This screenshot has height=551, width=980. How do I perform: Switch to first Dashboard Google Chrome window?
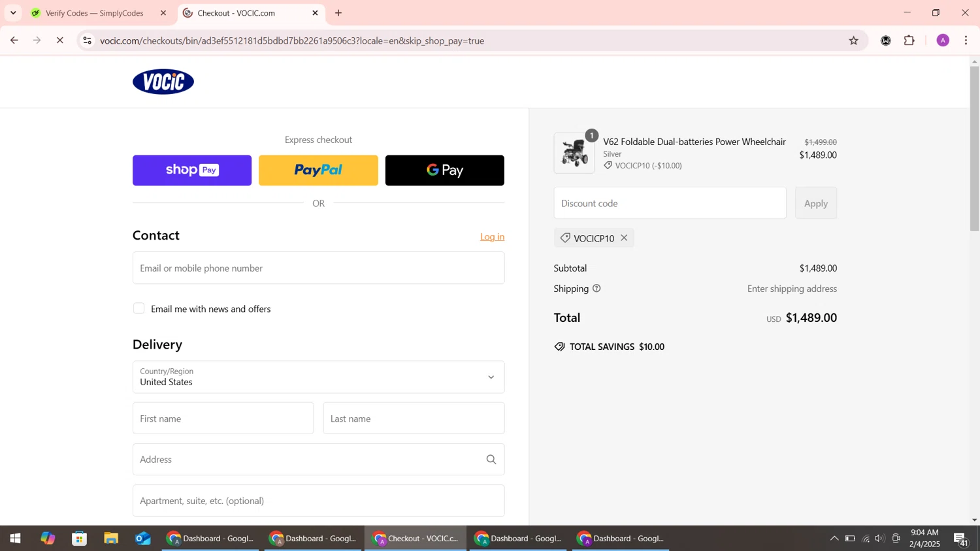210,539
